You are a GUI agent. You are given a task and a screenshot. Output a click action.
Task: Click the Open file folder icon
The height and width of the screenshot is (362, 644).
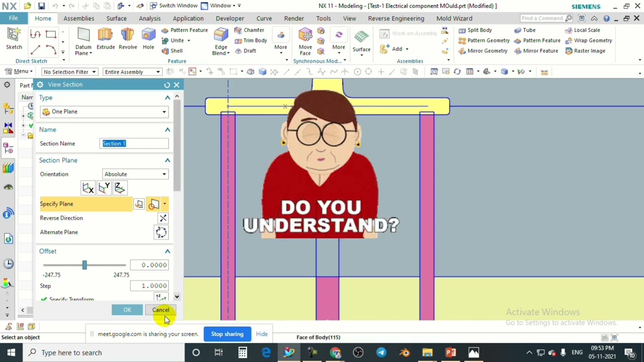[x=28, y=6]
